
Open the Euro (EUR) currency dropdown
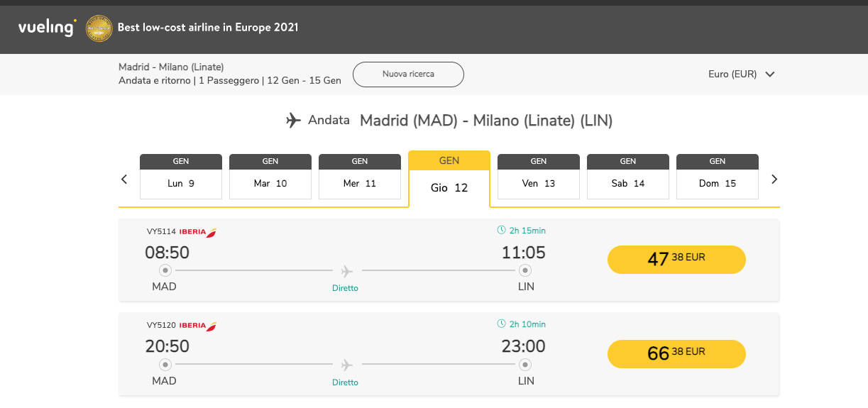coord(741,75)
